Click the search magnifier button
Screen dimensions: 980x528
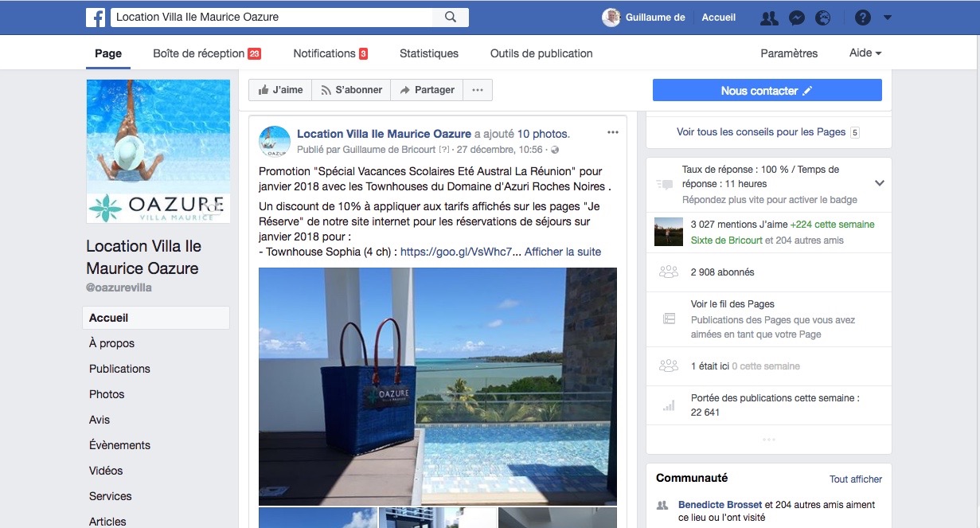pos(451,18)
